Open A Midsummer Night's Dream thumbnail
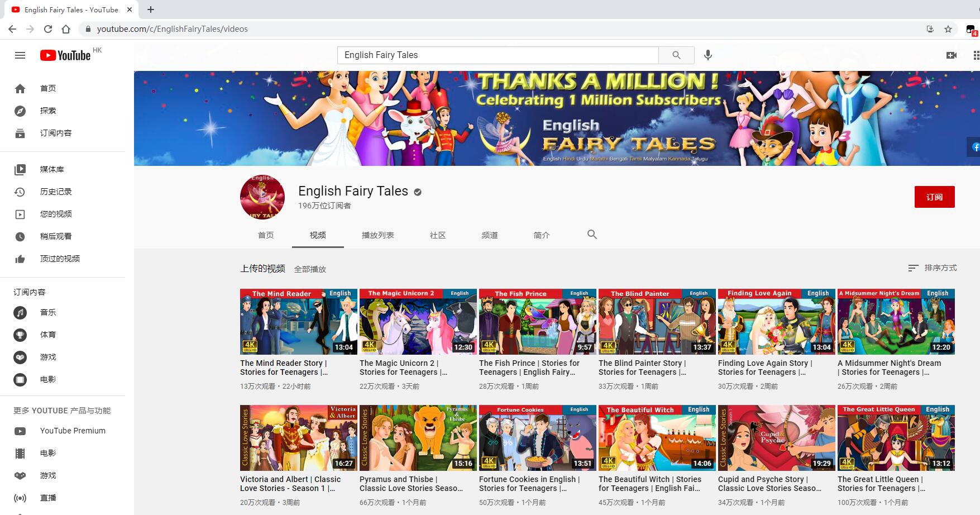 pyautogui.click(x=896, y=322)
